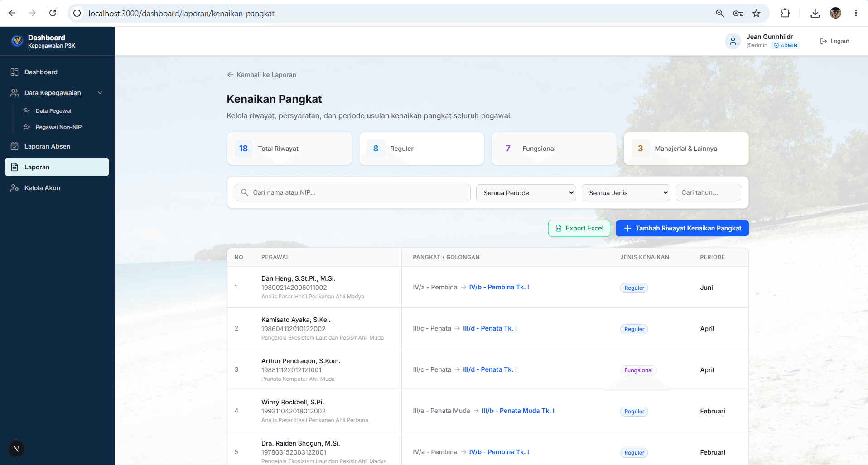
Task: Bookmark this page with the star icon
Action: pyautogui.click(x=756, y=13)
